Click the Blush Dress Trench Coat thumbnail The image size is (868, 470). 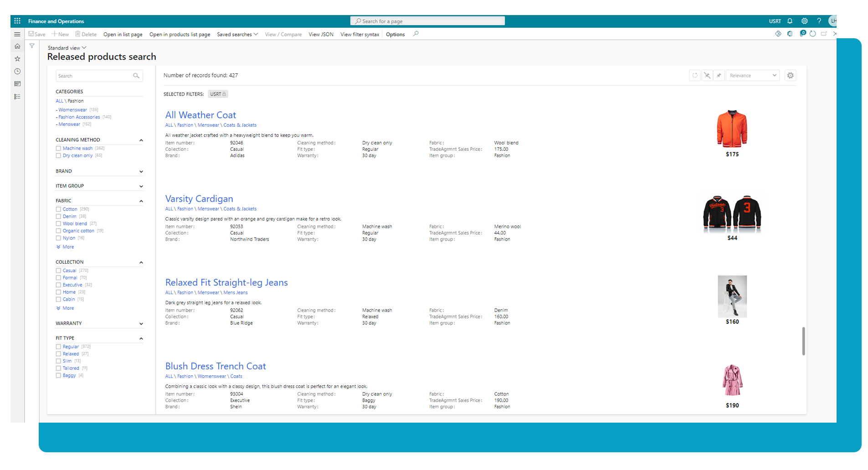click(x=732, y=379)
